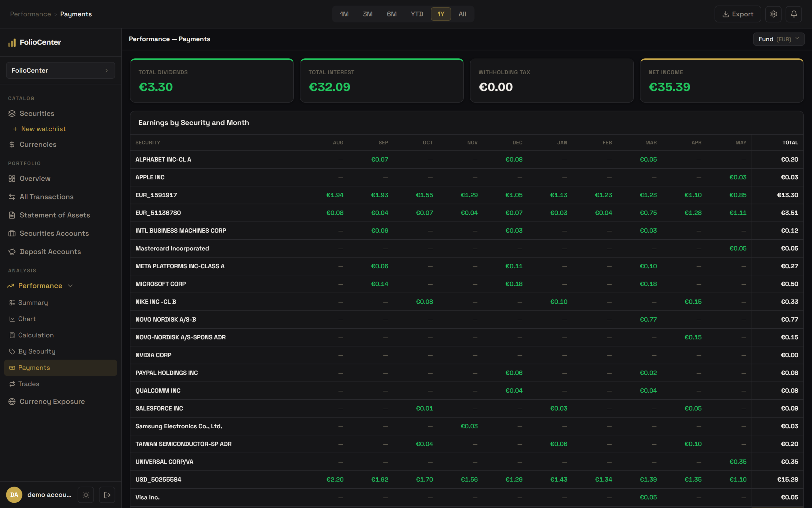Click the Net Income card
The width and height of the screenshot is (812, 508).
point(722,81)
